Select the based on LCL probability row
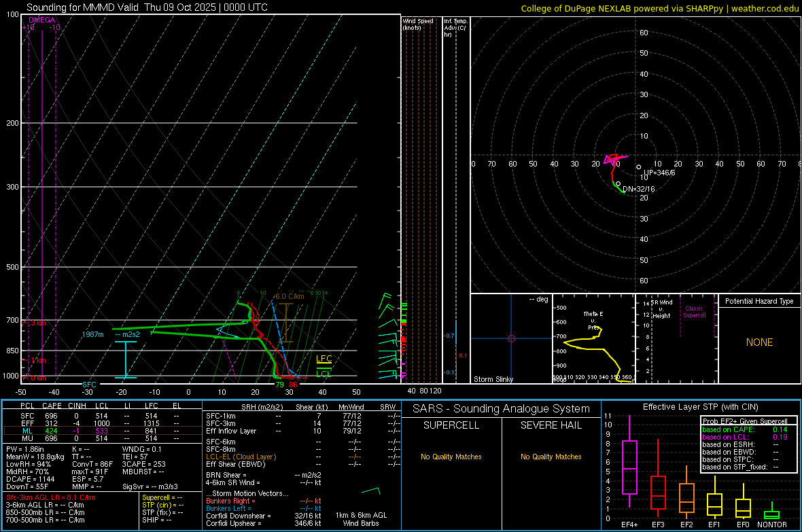Screen dimensions: 802x532 [x=745, y=437]
